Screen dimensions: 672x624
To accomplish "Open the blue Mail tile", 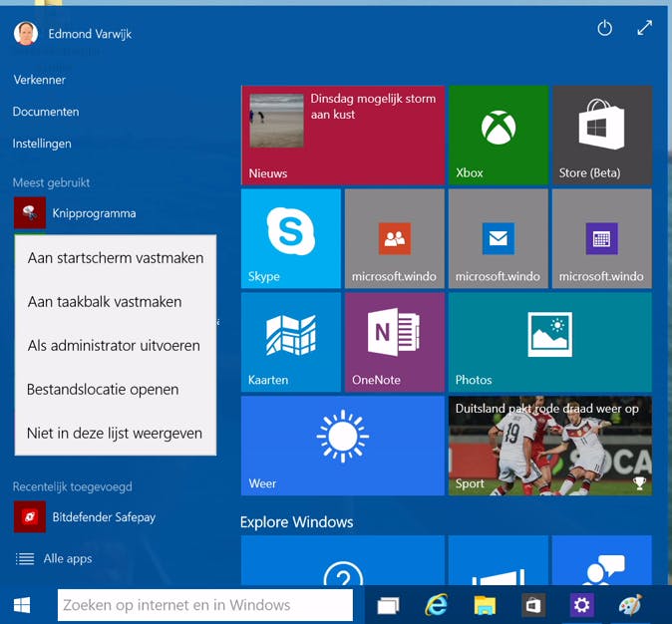I will point(499,238).
